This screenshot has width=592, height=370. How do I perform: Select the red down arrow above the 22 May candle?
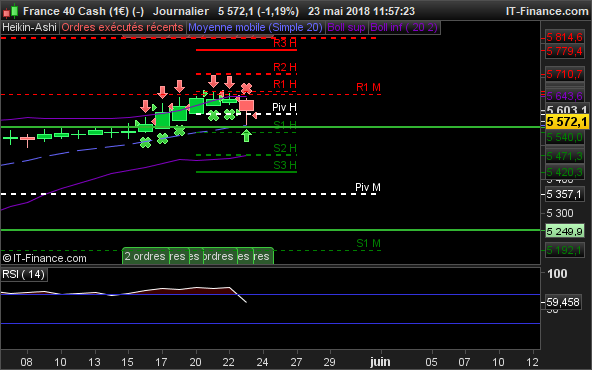[229, 82]
